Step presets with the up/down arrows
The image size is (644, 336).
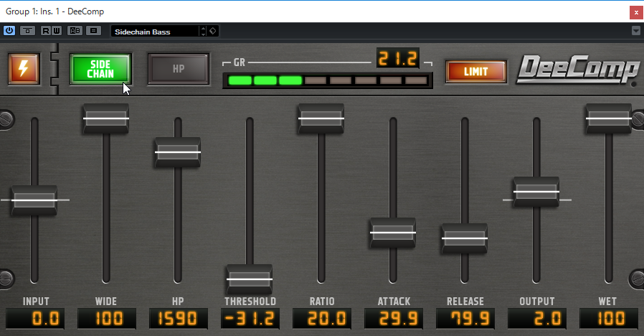[203, 32]
